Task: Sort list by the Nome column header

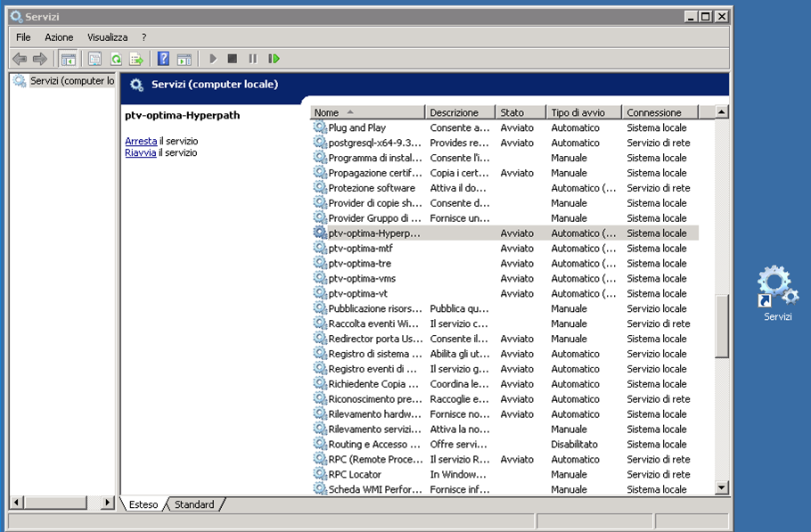Action: point(367,112)
